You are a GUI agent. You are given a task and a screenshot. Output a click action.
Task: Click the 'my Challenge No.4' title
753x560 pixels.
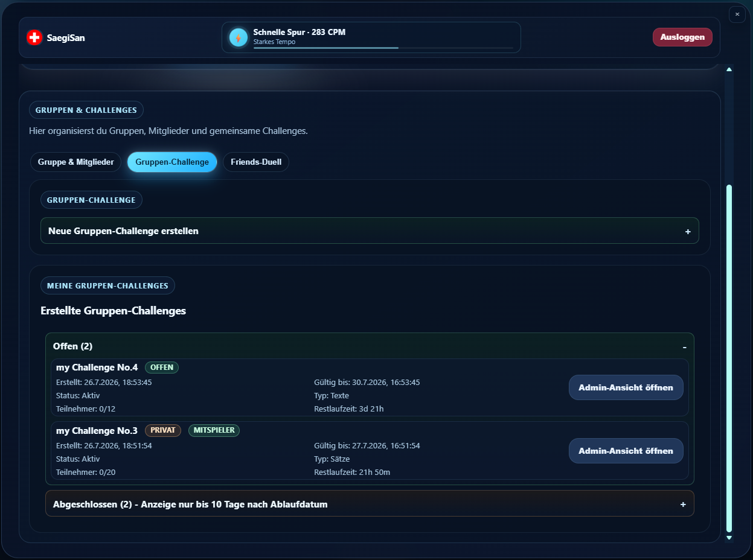pos(97,367)
